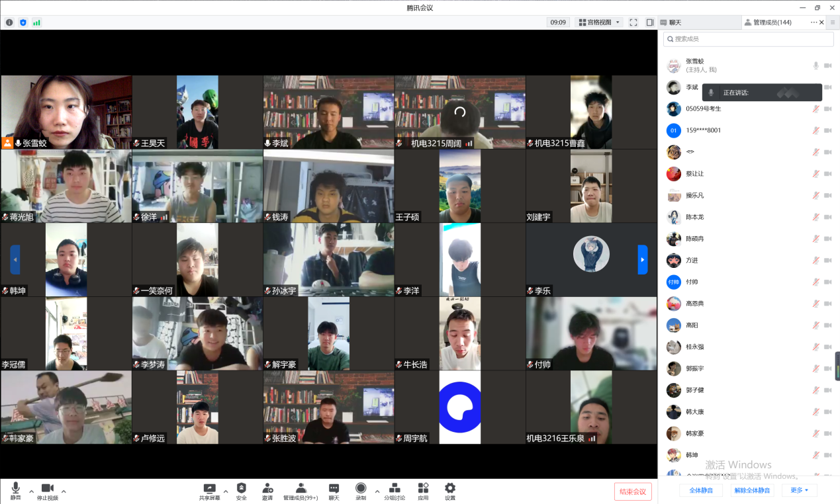
Task: Unmute 操乐凡 in member list
Action: [x=816, y=196]
